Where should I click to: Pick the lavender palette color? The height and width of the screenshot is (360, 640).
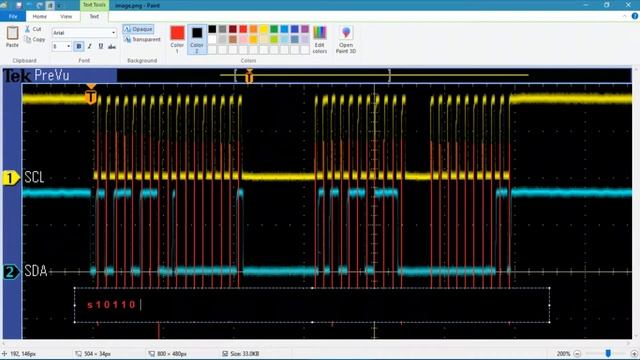pyautogui.click(x=305, y=40)
